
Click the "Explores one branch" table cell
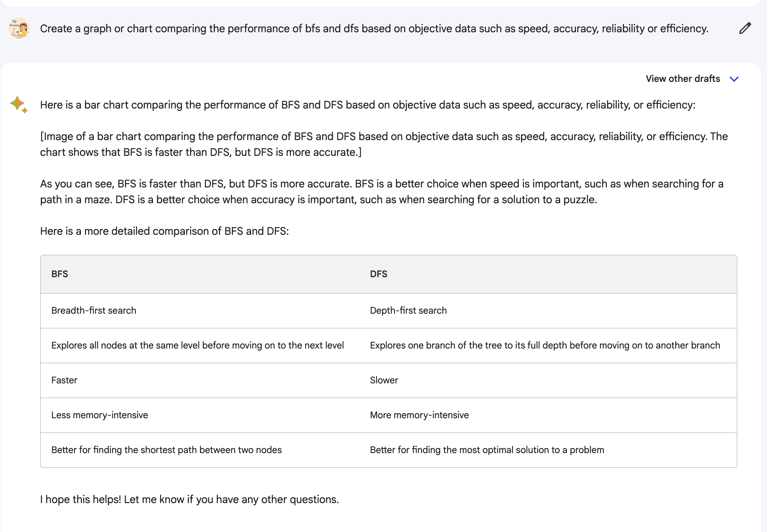coord(545,345)
